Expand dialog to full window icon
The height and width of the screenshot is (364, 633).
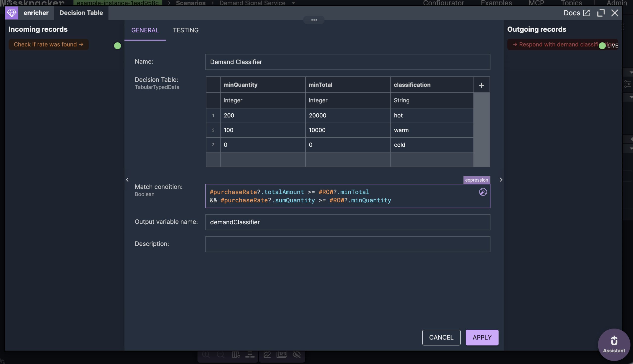(x=601, y=13)
